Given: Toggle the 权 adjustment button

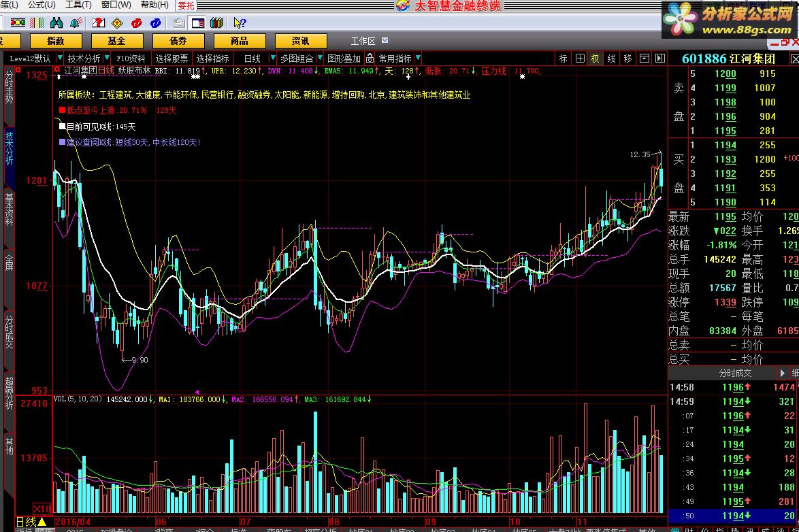Looking at the screenshot, I should click(x=596, y=58).
